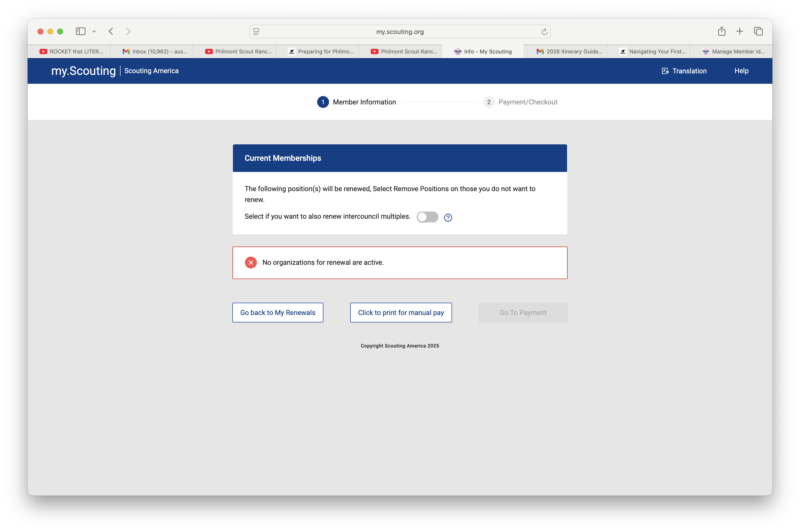
Task: Click the question mark help icon
Action: pyautogui.click(x=448, y=217)
